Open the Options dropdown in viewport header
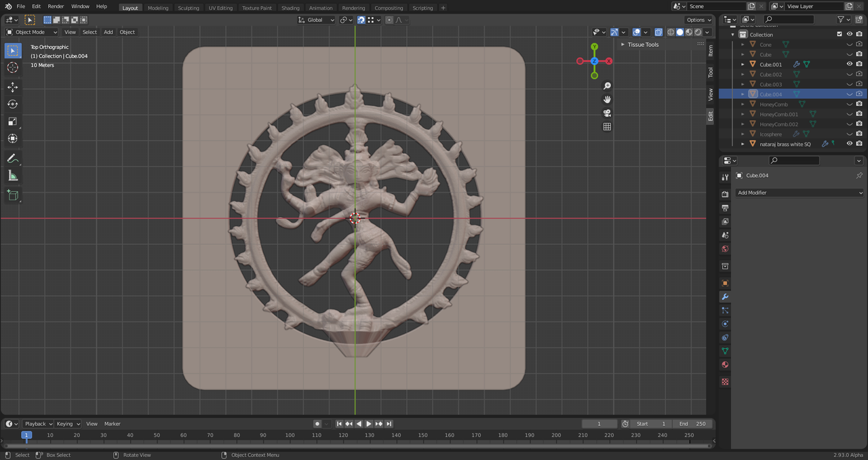This screenshot has width=868, height=460. click(698, 20)
